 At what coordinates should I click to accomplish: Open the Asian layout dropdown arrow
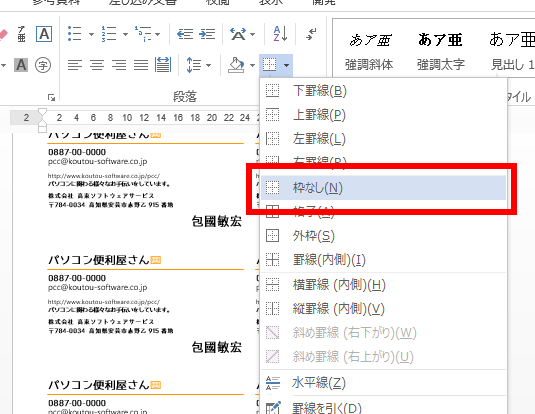click(x=252, y=34)
